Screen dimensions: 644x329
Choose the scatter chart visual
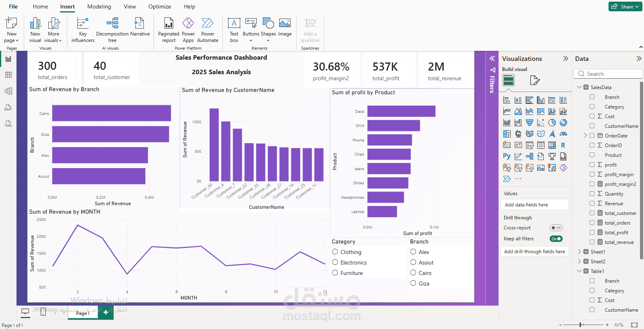pyautogui.click(x=541, y=123)
